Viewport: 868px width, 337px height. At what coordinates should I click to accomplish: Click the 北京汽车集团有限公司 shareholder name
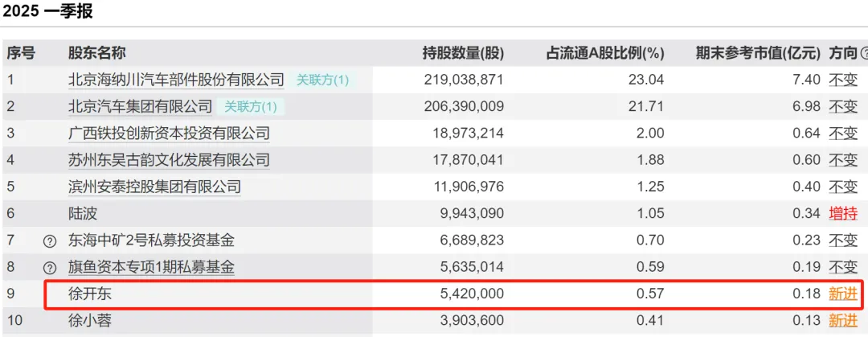click(x=141, y=106)
